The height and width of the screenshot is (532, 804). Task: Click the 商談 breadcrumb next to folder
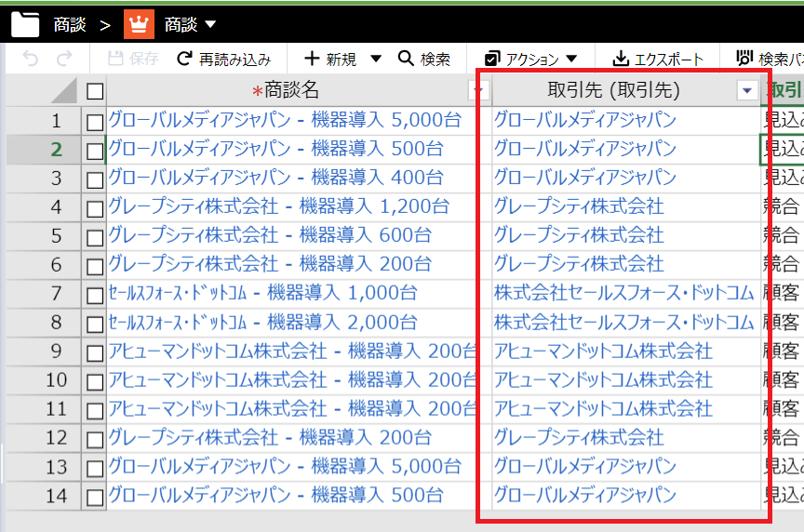coord(70,24)
